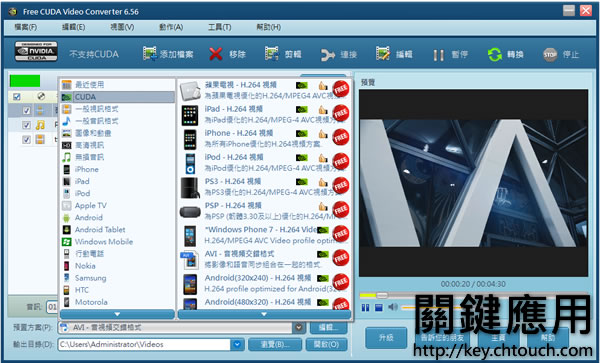Click the film clip cut icon
Screen dimensions: 600x363
point(272,54)
